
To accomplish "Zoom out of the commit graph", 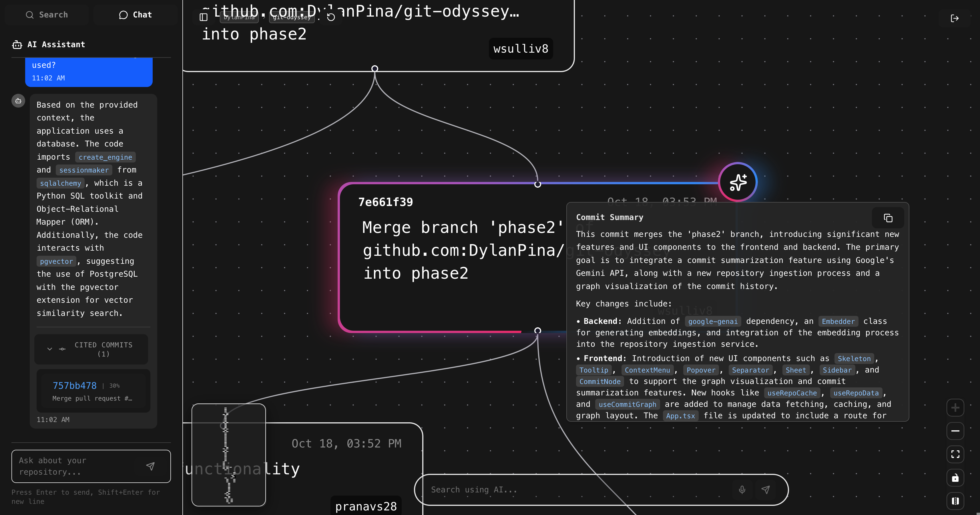I will click(955, 431).
